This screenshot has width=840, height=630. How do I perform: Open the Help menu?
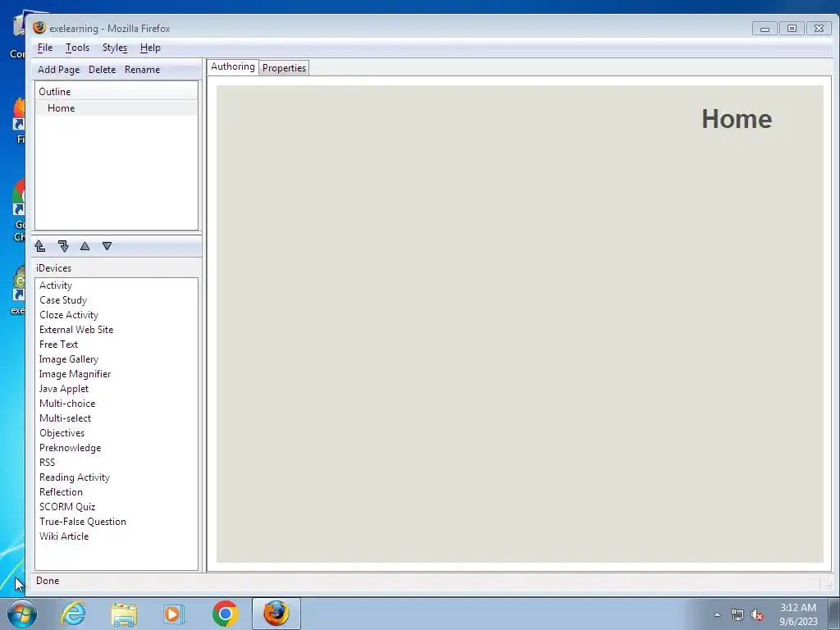(x=150, y=48)
